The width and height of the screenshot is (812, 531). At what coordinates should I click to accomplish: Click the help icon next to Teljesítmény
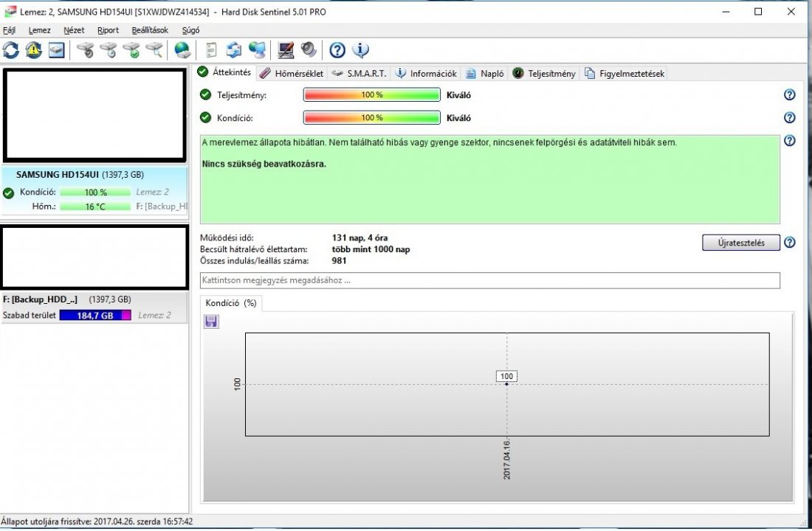pos(789,94)
